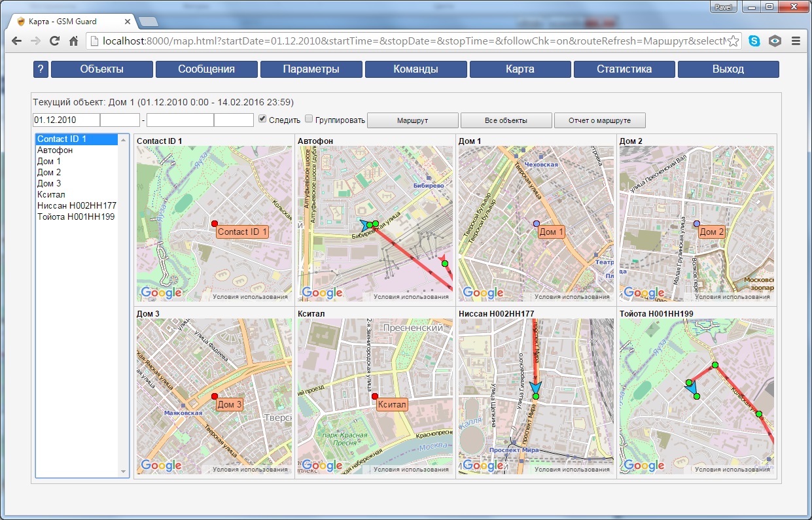Image resolution: width=812 pixels, height=520 pixels.
Task: Select Кситал in object list
Action: coord(77,195)
